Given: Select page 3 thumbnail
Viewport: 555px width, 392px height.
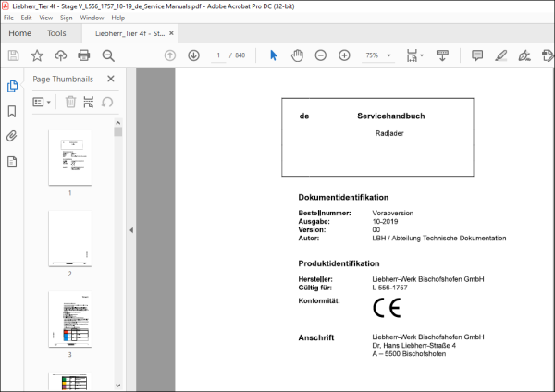Looking at the screenshot, I should pyautogui.click(x=70, y=319).
